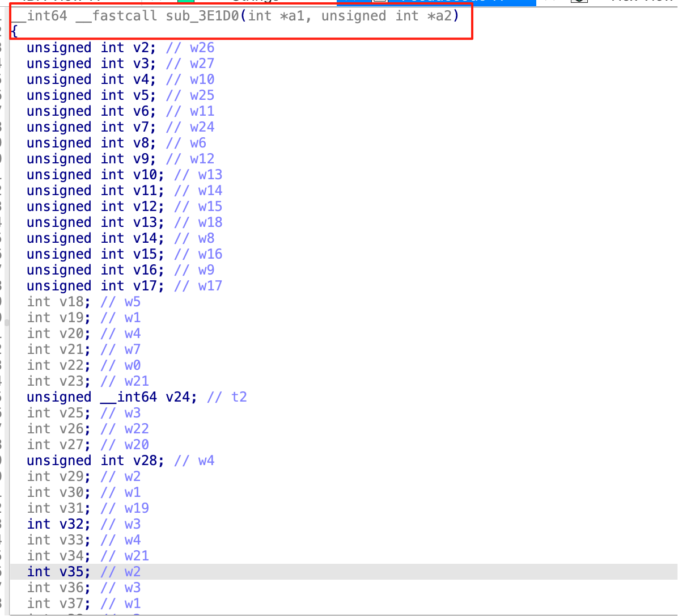
Task: Click the w9 register comment
Action: coord(206,271)
